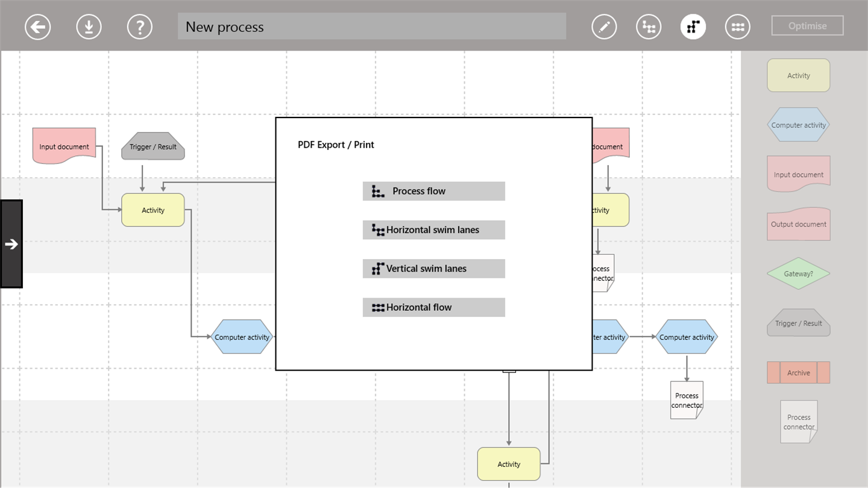Select the Archive shape in palette
Screen dimensions: 868x488
click(798, 373)
